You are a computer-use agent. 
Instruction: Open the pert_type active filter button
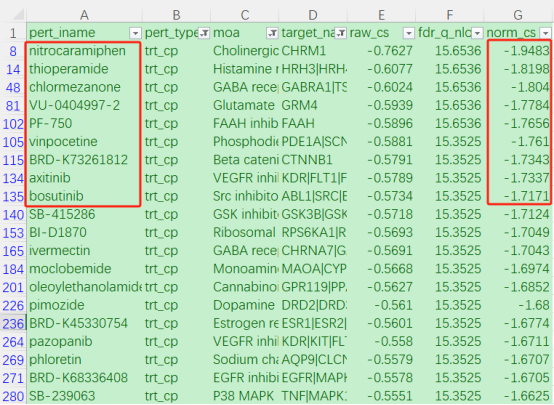[x=204, y=33]
